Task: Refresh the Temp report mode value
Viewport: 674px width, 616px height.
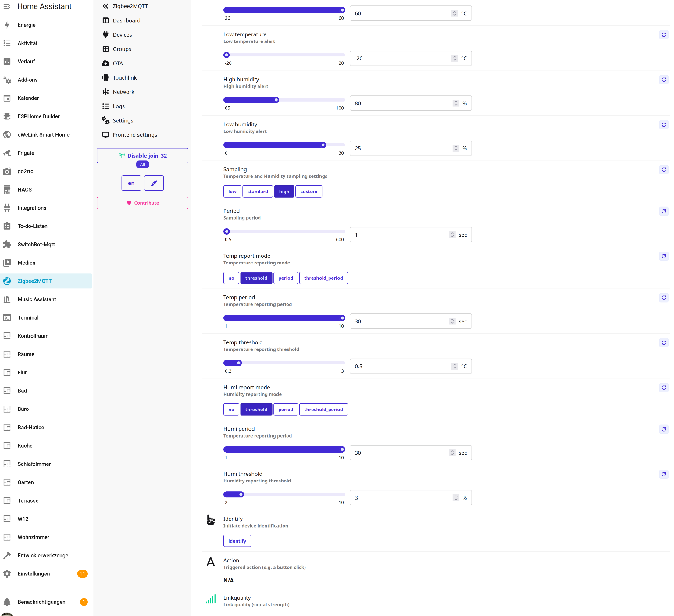Action: pyautogui.click(x=663, y=256)
